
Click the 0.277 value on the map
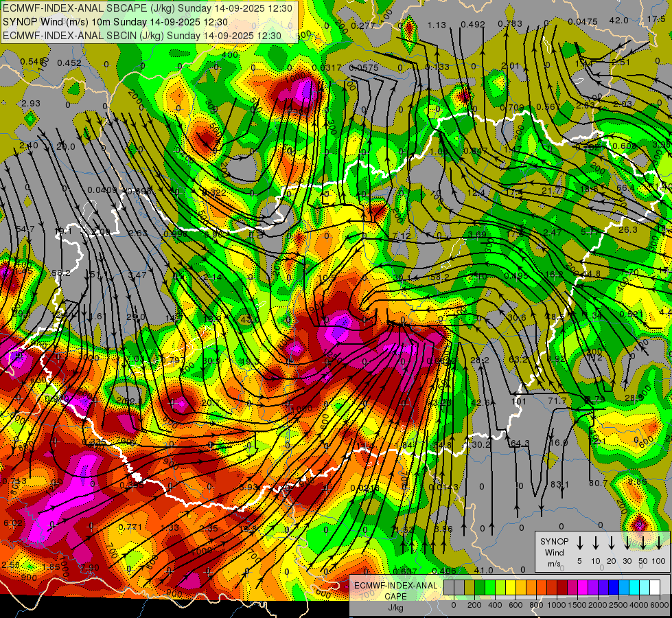click(363, 26)
